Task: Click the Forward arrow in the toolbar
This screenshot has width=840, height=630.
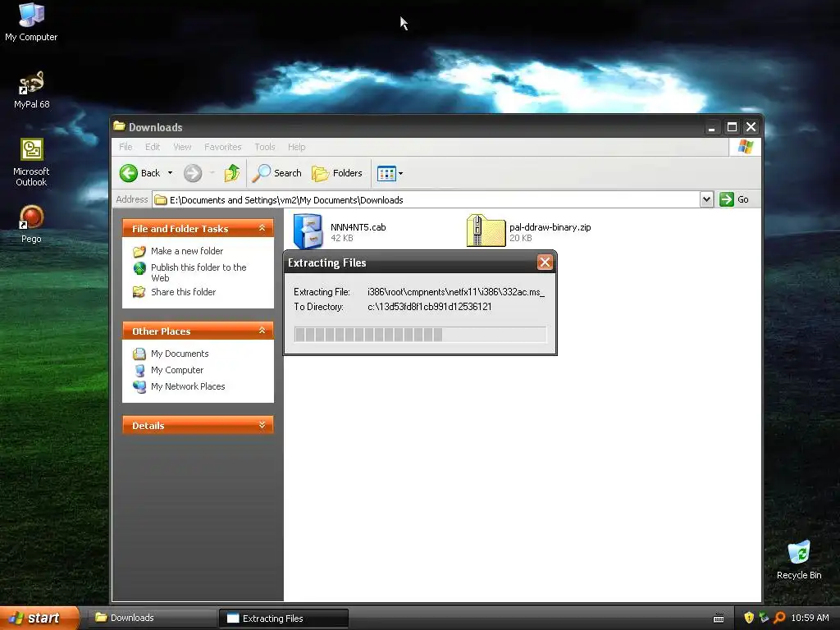Action: coord(193,173)
